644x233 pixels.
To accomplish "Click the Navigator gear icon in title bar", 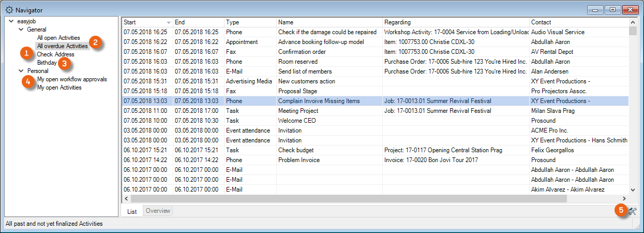I will click(9, 10).
